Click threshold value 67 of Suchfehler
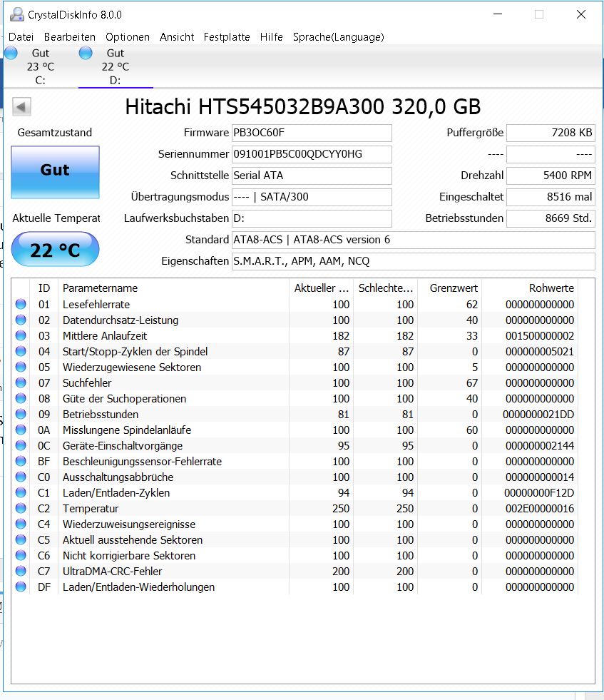The height and width of the screenshot is (700, 604). click(472, 383)
